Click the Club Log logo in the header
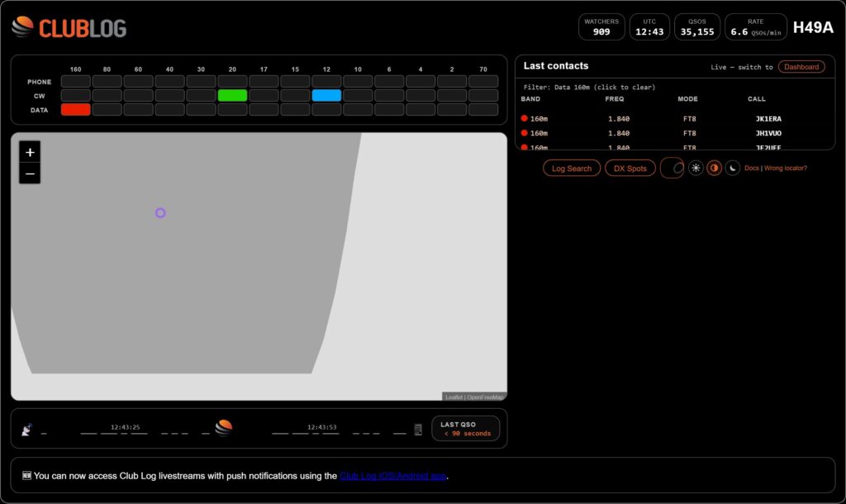Viewport: 846px width, 504px height. click(x=69, y=28)
